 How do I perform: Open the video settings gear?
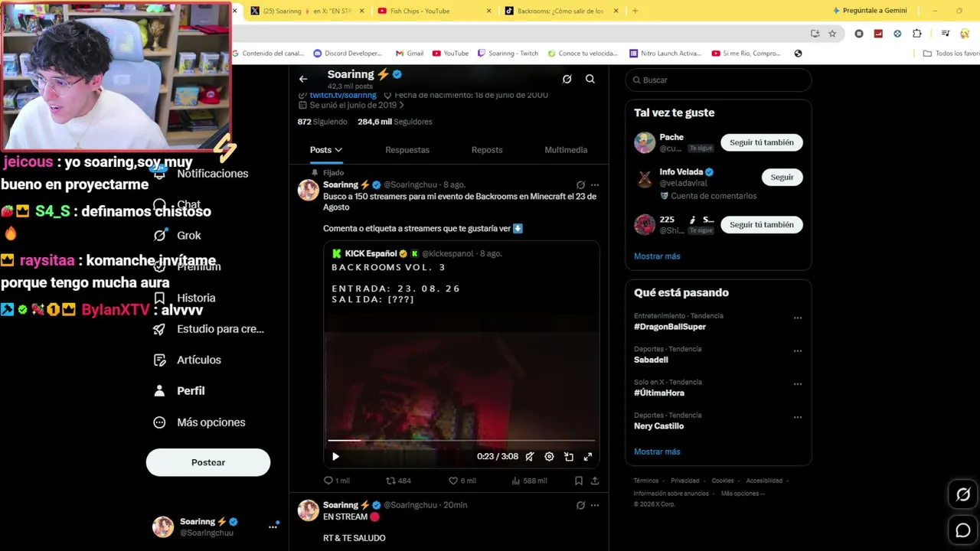[x=549, y=457]
